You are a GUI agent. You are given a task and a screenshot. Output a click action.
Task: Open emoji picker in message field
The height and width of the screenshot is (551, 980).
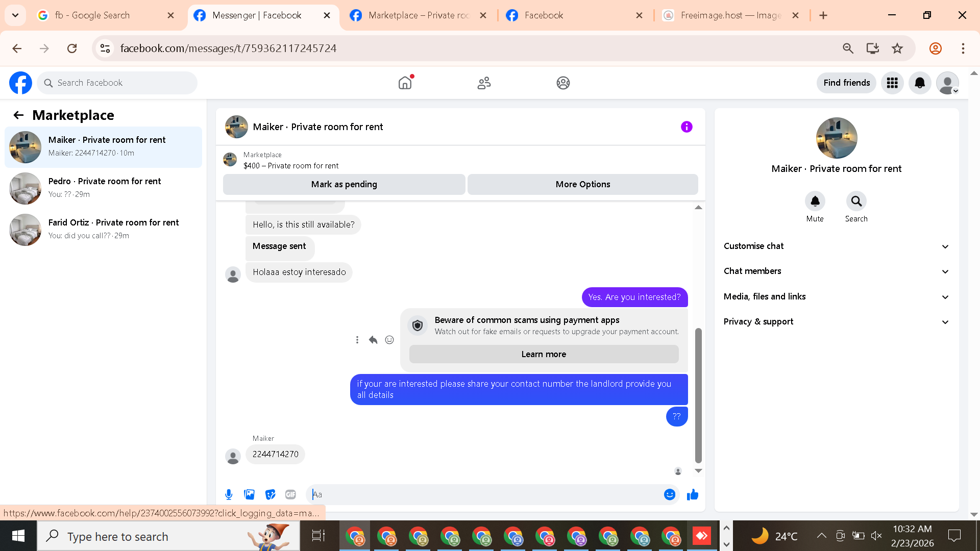click(670, 494)
